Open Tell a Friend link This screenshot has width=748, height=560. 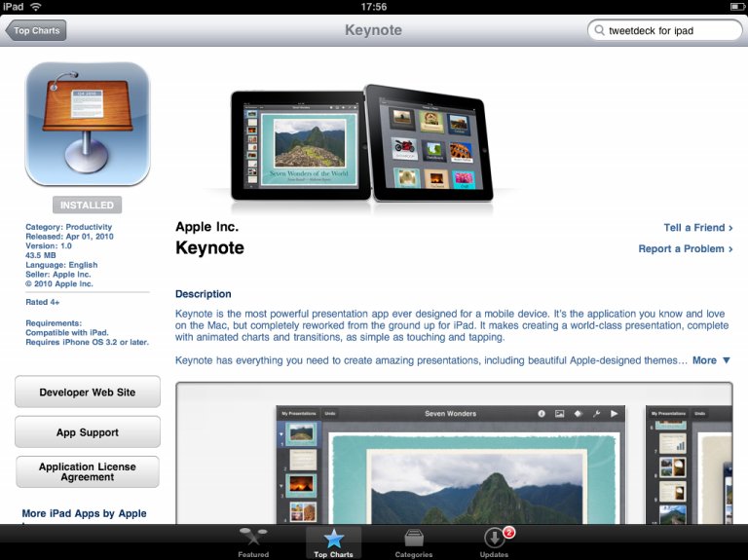[697, 228]
